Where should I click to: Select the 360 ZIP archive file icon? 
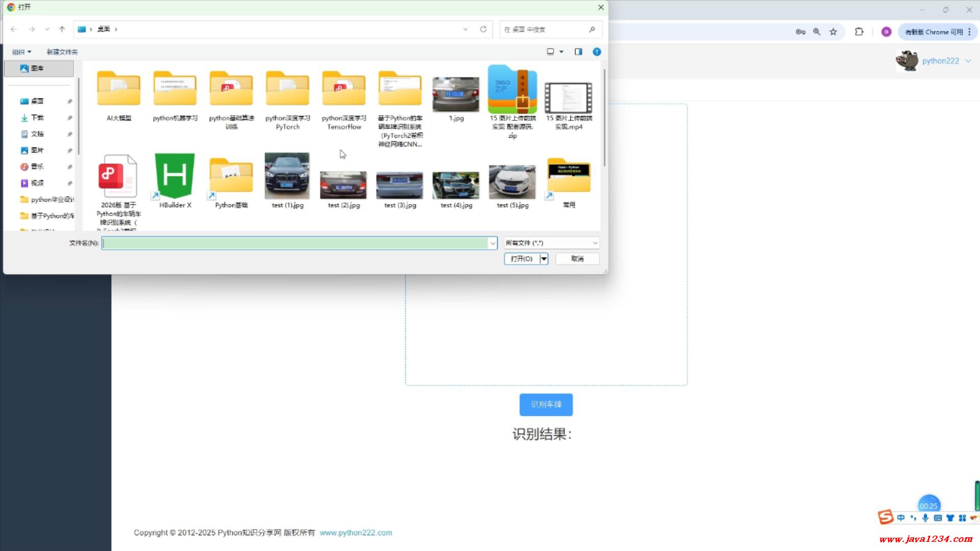[x=512, y=90]
